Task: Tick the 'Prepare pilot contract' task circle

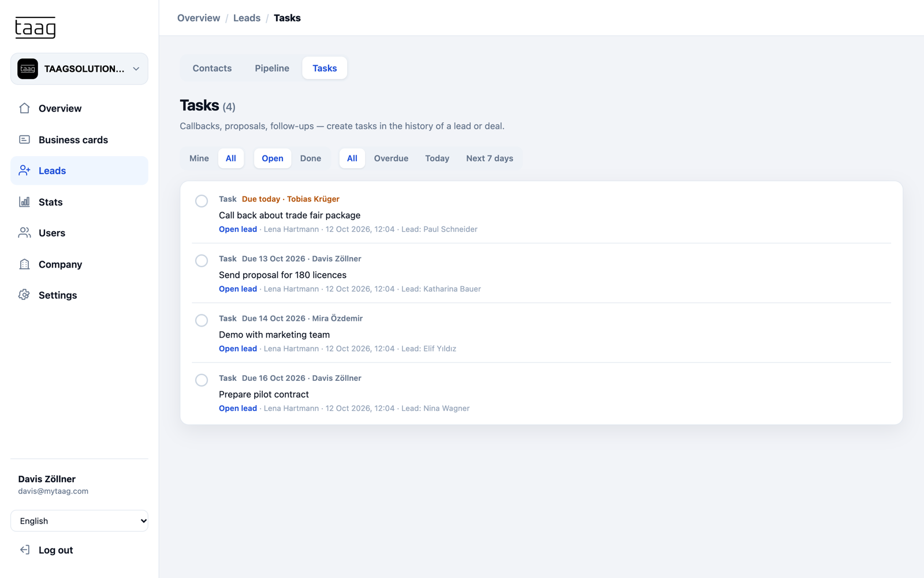Action: 202,380
